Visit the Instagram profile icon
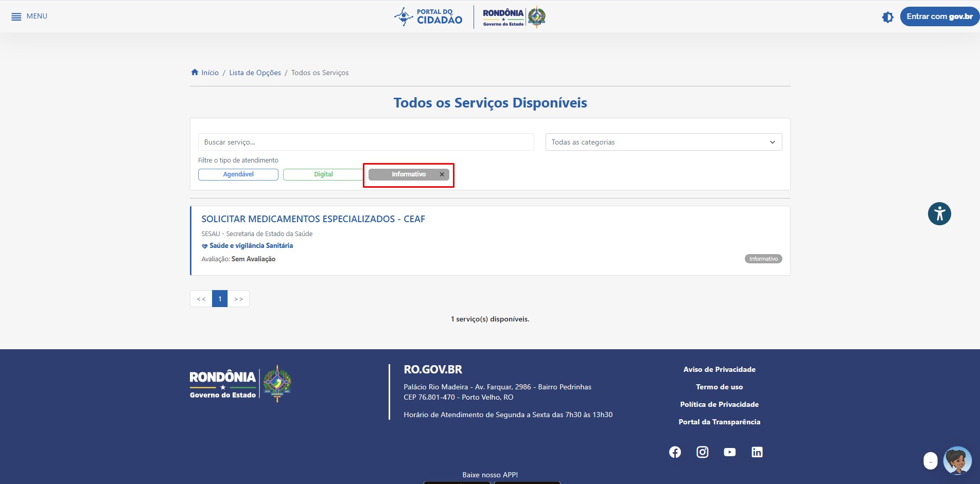The height and width of the screenshot is (484, 980). pyautogui.click(x=702, y=452)
